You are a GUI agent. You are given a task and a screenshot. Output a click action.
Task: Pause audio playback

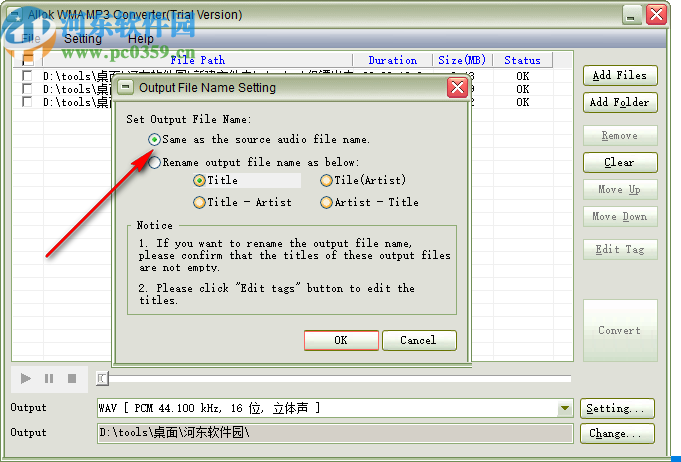tap(49, 379)
